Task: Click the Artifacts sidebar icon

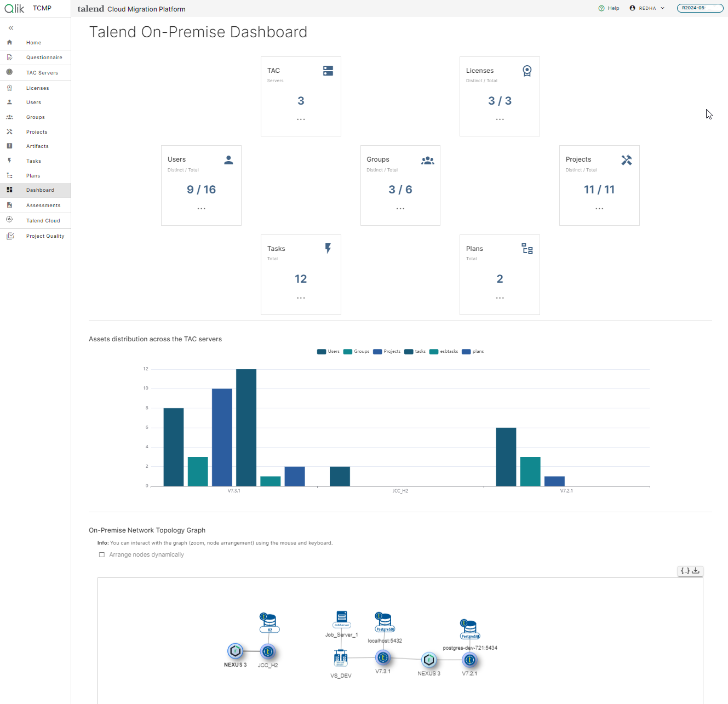Action: (x=9, y=146)
